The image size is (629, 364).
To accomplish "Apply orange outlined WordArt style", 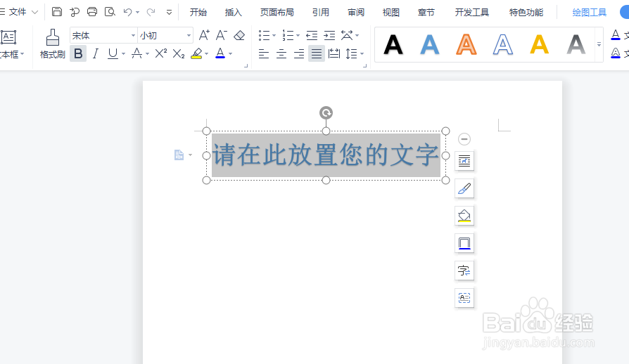I will pyautogui.click(x=466, y=44).
